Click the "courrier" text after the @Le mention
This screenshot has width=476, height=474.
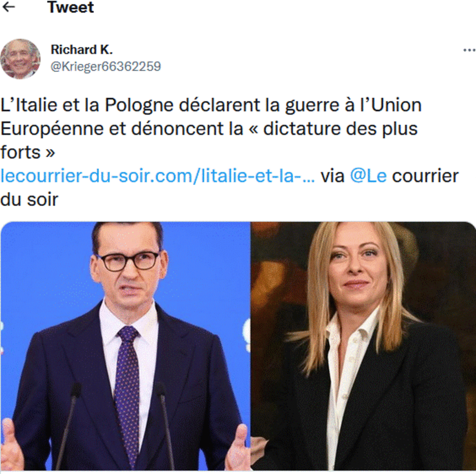[x=425, y=176]
